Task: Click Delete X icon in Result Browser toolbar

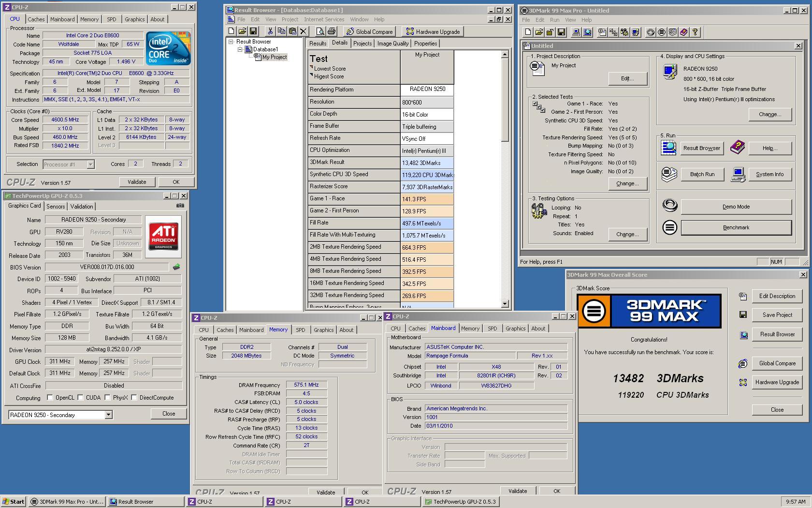Action: 303,31
